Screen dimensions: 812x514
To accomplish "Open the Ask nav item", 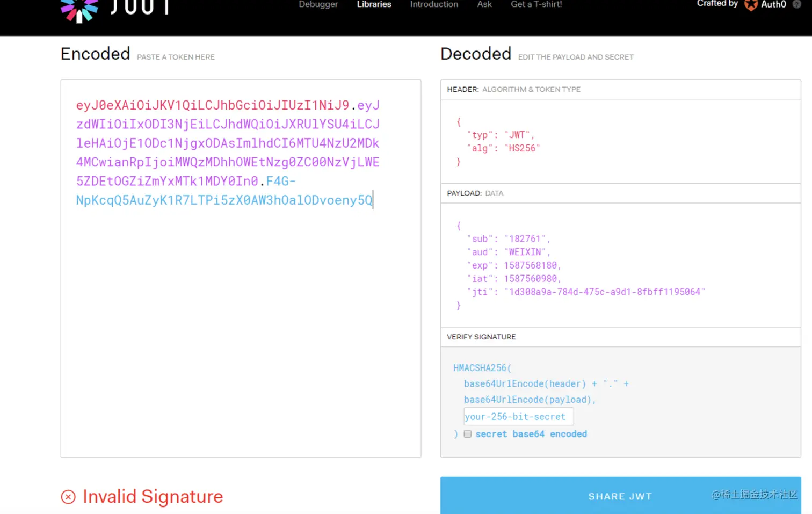I will click(x=484, y=4).
